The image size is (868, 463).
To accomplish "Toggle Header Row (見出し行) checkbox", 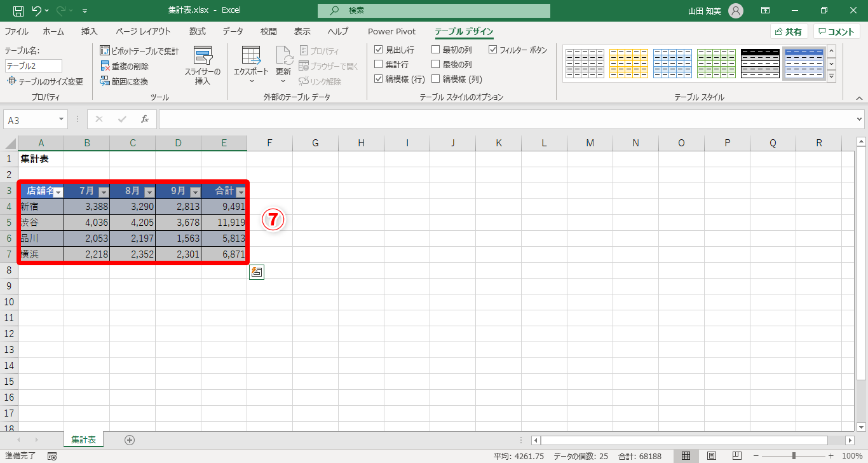I will pyautogui.click(x=379, y=50).
